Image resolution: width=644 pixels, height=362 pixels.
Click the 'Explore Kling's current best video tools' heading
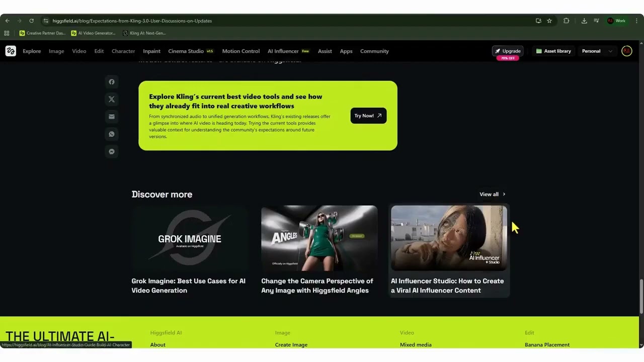(235, 101)
